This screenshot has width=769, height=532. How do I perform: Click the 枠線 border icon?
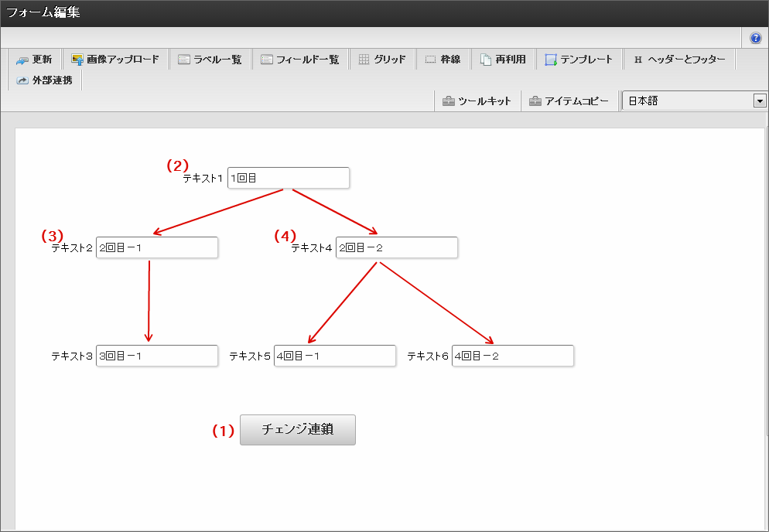430,60
